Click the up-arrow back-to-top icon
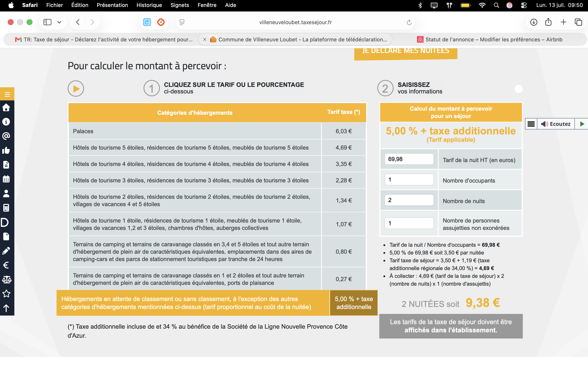588x368 pixels. click(x=6, y=308)
